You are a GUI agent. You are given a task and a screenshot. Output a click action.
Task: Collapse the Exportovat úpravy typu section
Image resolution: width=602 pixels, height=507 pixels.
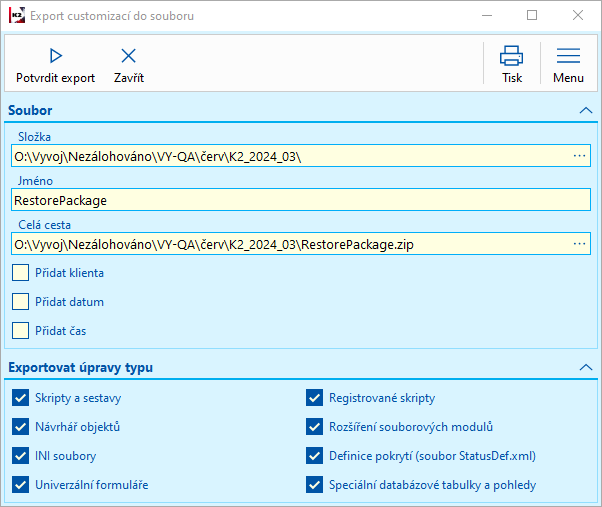click(x=585, y=368)
